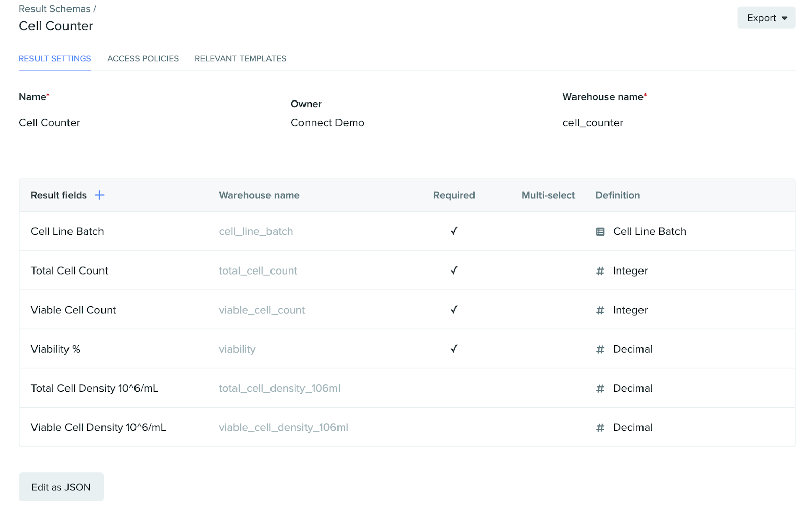Open the Export dropdown
This screenshot has height=507, width=812.
(x=766, y=18)
